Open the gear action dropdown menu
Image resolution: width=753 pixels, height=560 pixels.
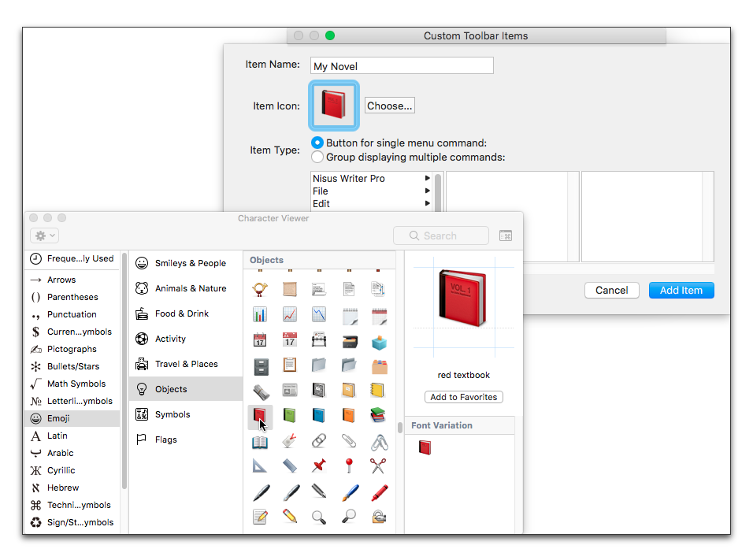(44, 235)
